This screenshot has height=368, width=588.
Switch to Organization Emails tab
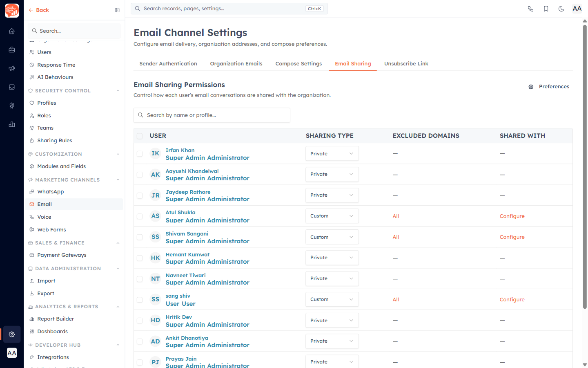pos(236,64)
